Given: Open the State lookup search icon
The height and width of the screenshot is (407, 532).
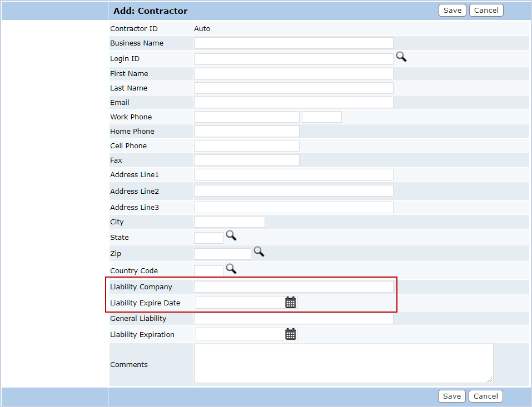Looking at the screenshot, I should click(x=231, y=236).
